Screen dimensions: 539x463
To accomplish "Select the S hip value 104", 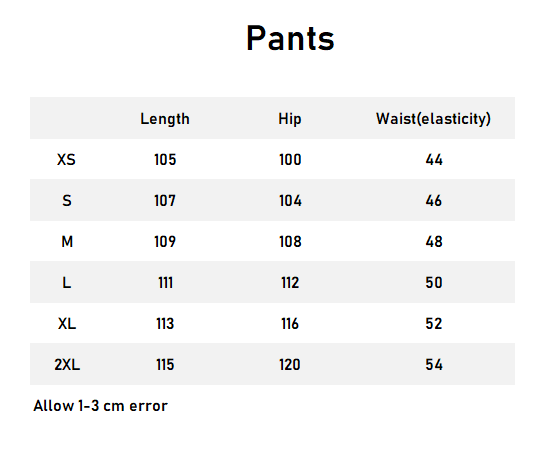I will pyautogui.click(x=290, y=200).
